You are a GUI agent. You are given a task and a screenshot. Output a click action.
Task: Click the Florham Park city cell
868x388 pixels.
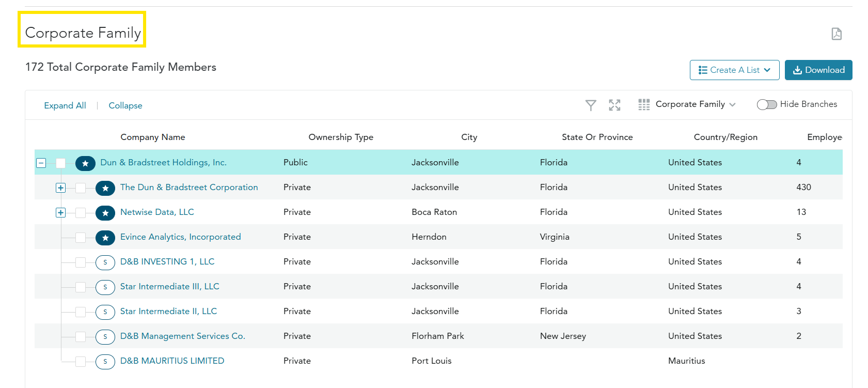pyautogui.click(x=438, y=336)
